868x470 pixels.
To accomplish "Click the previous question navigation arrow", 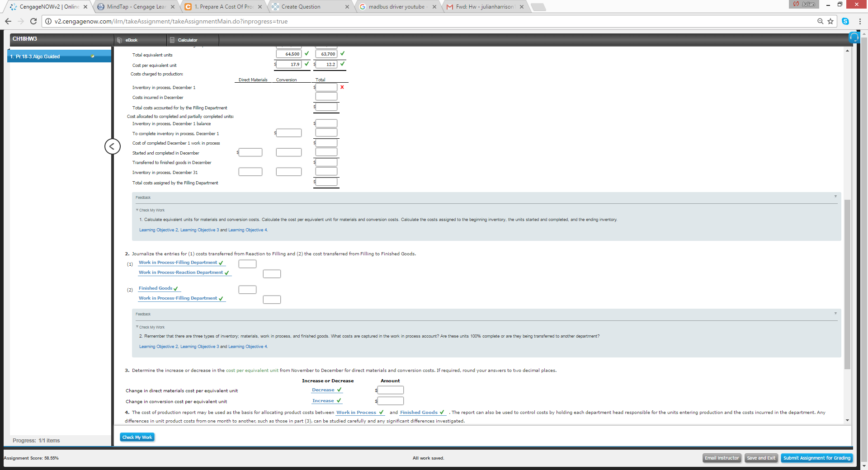I will click(x=112, y=146).
